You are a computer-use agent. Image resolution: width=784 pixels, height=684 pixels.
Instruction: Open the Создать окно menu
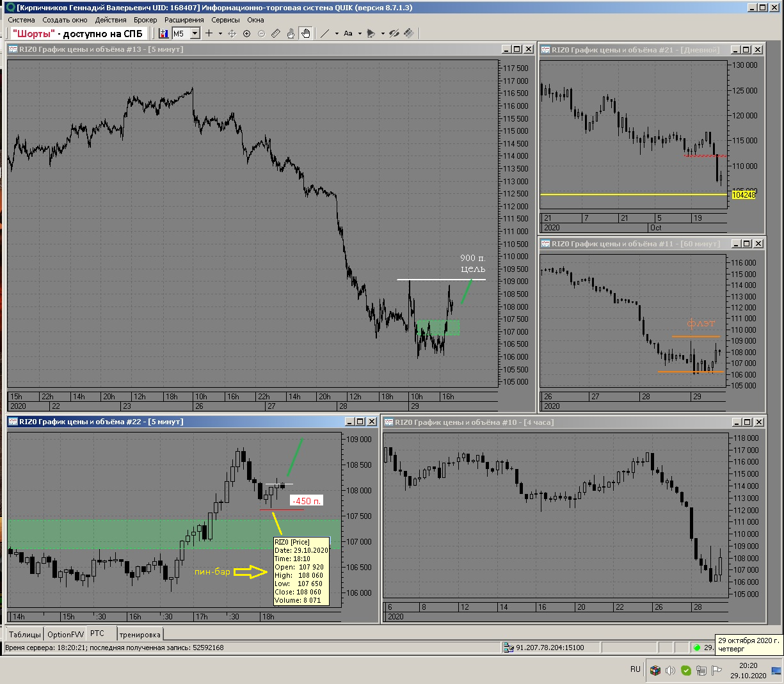(x=65, y=20)
